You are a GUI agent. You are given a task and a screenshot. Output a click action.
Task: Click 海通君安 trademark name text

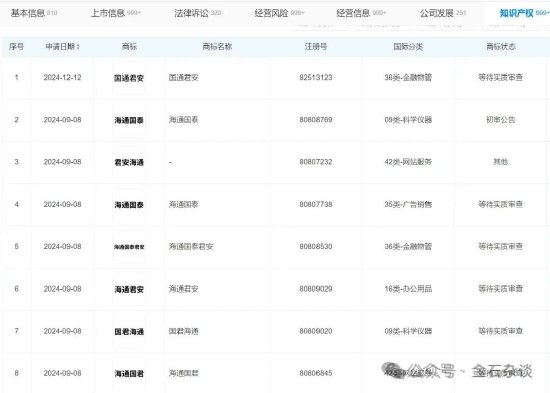click(183, 289)
